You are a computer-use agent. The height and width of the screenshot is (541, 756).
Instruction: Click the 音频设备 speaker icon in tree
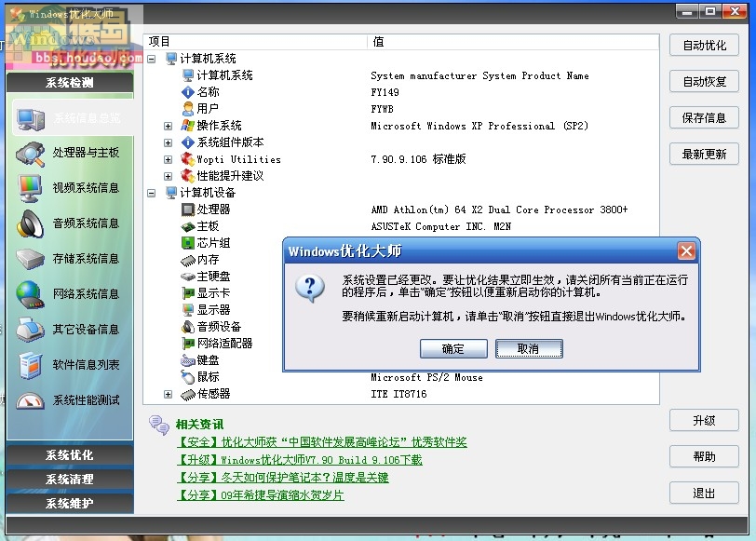tap(187, 327)
